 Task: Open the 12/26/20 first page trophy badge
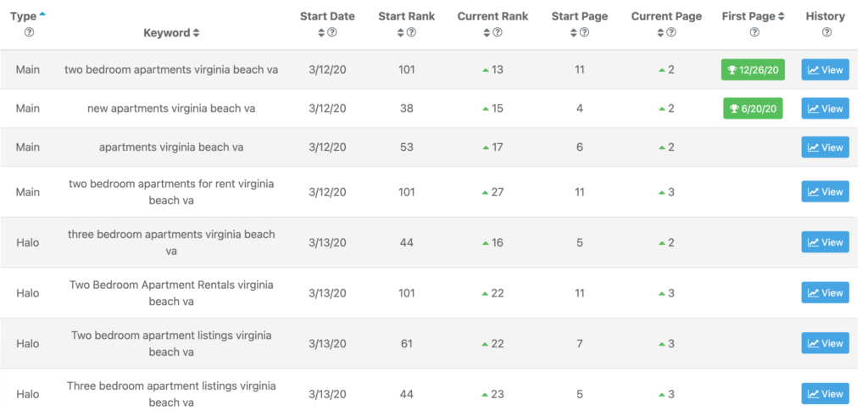[x=753, y=69]
